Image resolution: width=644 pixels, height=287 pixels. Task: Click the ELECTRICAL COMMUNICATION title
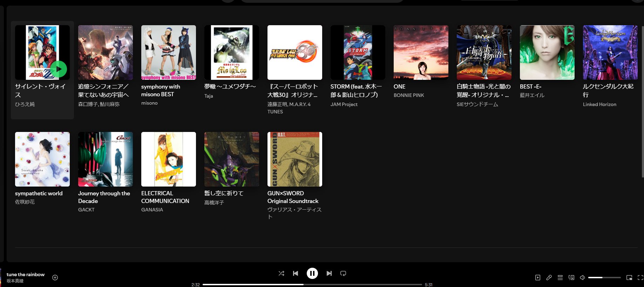coord(165,197)
